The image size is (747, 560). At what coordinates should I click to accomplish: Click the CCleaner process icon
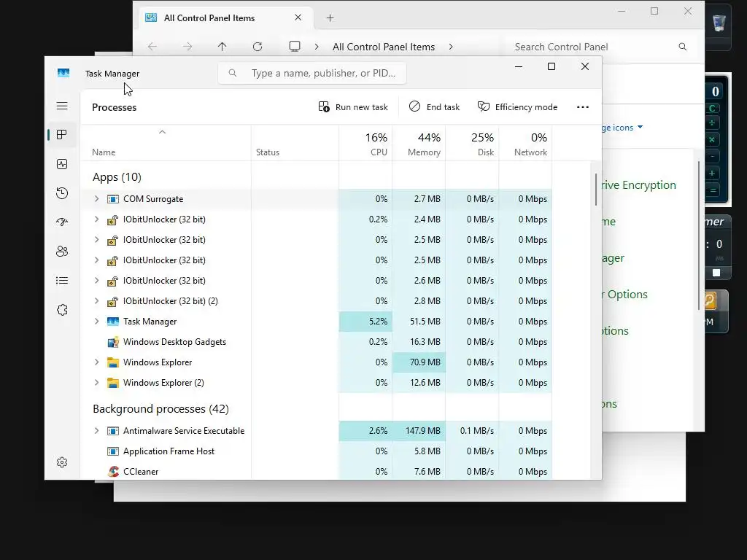click(113, 472)
